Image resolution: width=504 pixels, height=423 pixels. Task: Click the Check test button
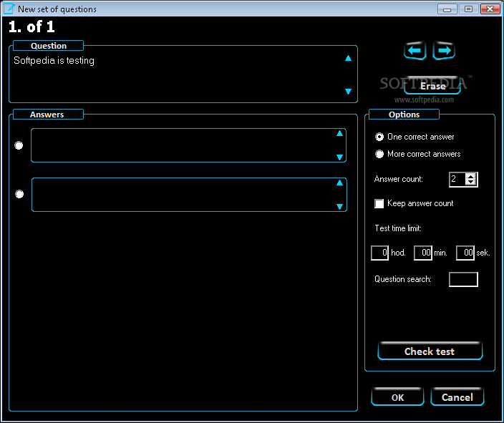[x=430, y=351]
